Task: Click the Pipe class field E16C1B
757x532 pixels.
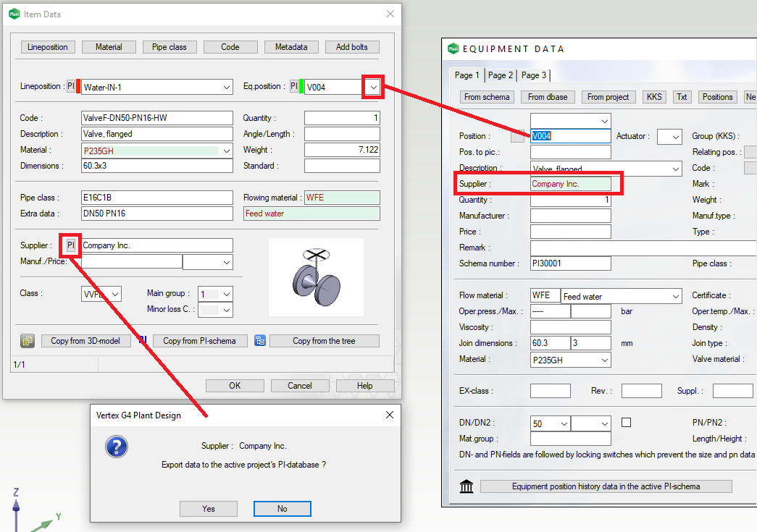Action: [157, 198]
